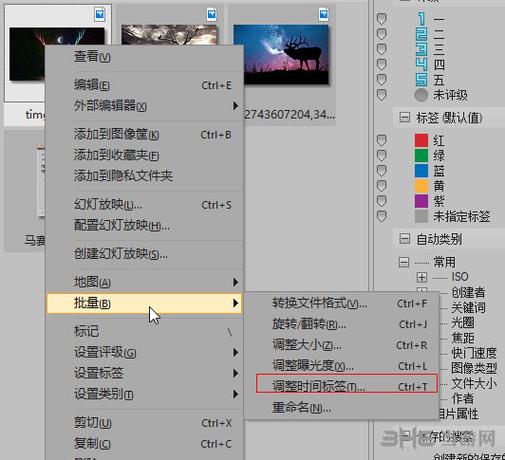
Task: Select 重命名 in batch submenu
Action: 342,407
